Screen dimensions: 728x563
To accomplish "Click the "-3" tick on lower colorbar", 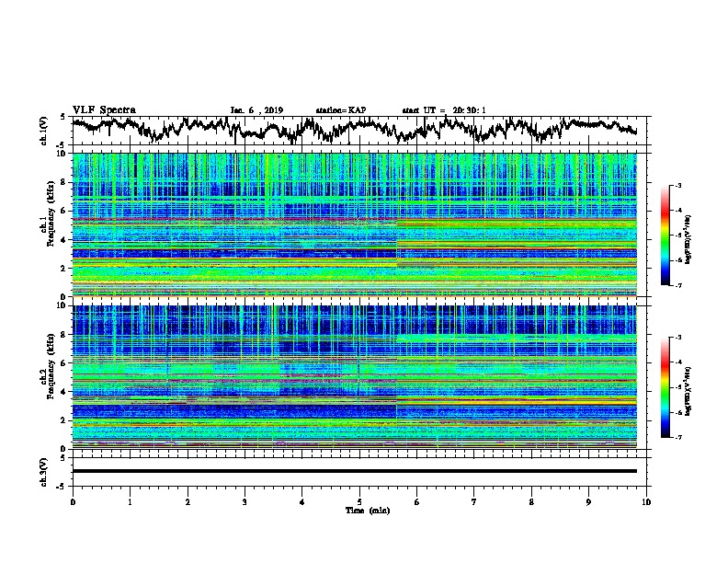I will pyautogui.click(x=677, y=338).
